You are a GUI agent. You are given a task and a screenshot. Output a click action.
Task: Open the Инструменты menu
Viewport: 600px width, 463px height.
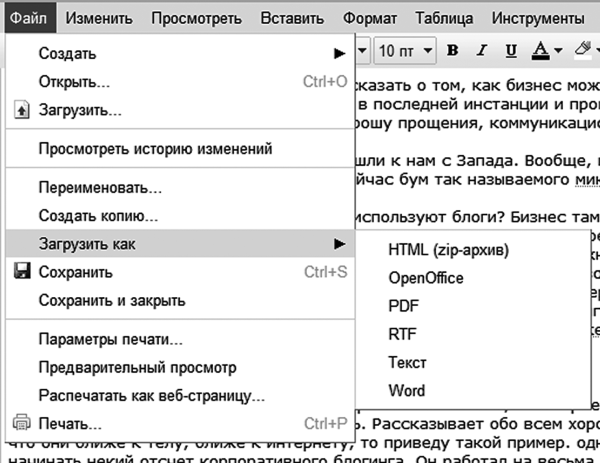538,18
